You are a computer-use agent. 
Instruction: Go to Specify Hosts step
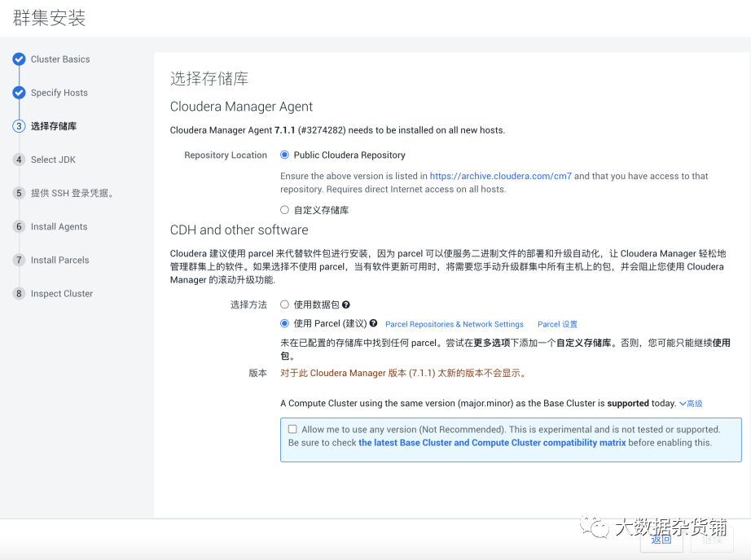pos(59,93)
